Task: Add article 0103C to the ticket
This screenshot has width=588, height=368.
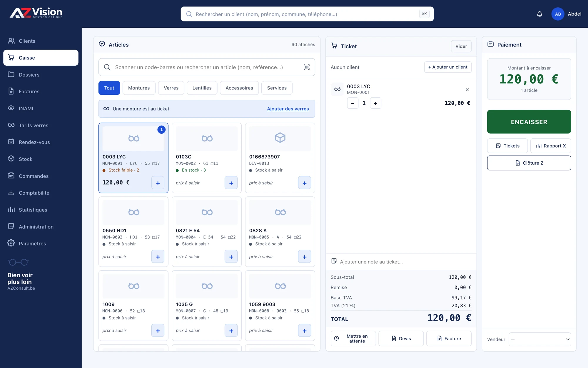Action: (x=231, y=183)
